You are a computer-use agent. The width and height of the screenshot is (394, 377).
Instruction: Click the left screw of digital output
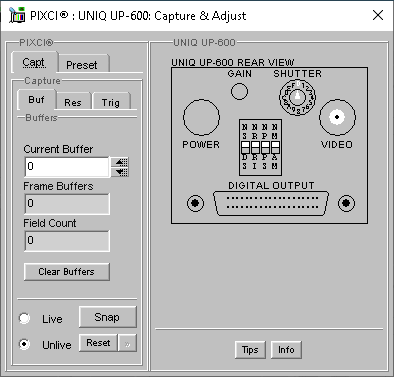195,203
